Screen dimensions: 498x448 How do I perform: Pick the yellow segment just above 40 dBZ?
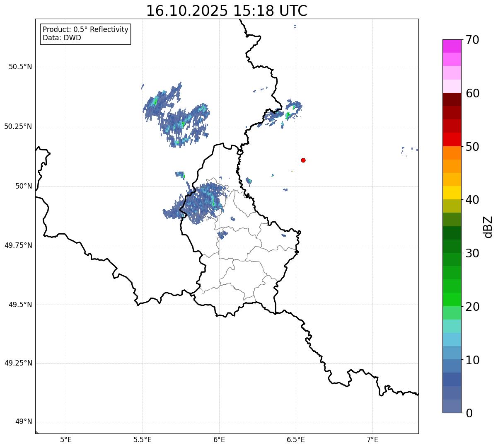(452, 193)
